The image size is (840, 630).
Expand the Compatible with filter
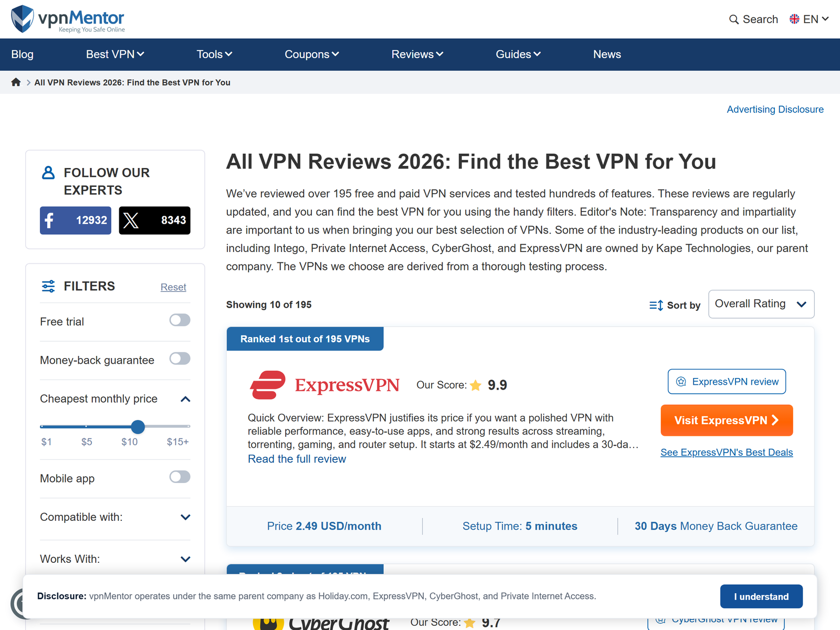click(185, 517)
